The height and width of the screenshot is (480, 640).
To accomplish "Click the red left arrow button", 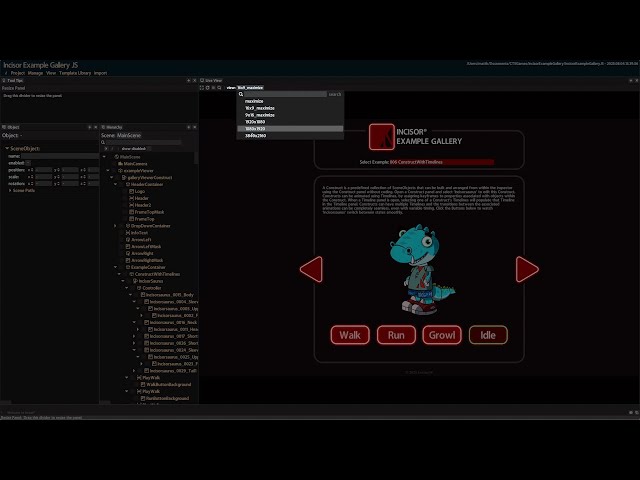I will pyautogui.click(x=311, y=269).
